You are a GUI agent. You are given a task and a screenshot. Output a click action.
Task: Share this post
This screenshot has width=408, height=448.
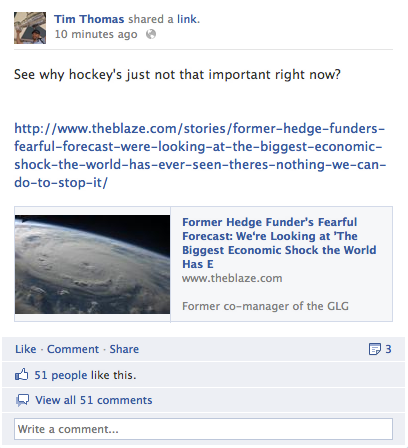tap(124, 349)
